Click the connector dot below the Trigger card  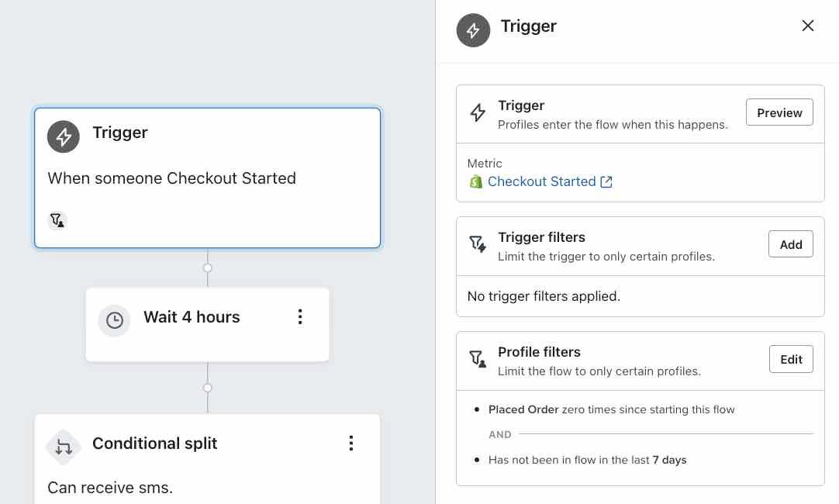coord(207,268)
